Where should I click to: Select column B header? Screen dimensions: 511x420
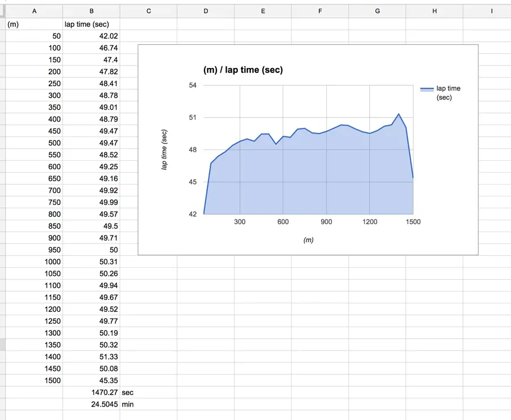pos(91,11)
